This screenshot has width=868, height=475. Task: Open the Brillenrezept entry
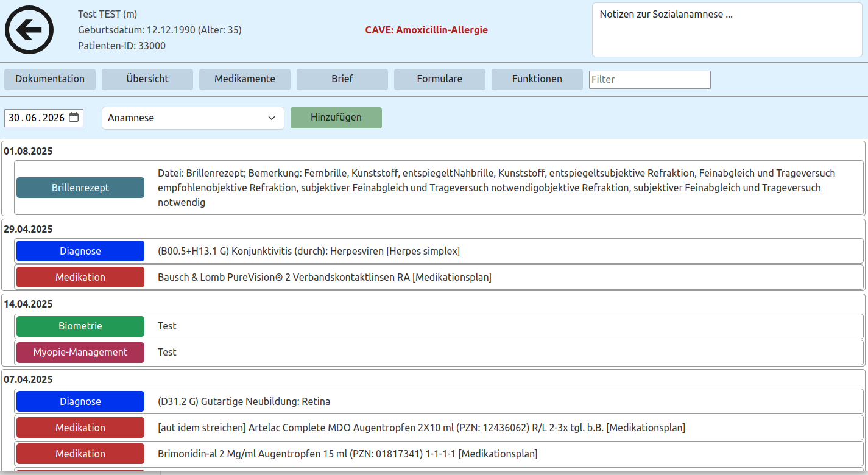click(x=80, y=188)
